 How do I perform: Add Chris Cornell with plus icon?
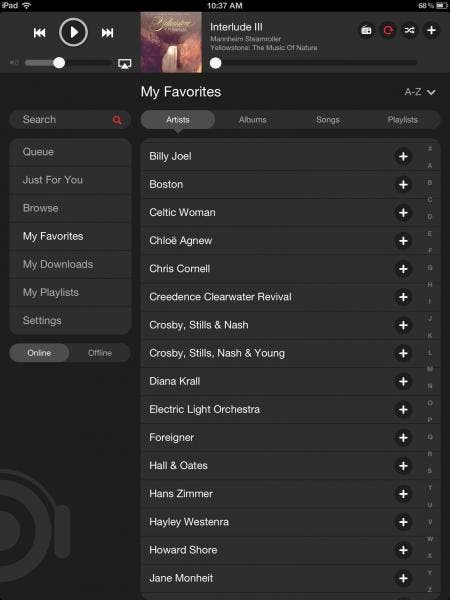tap(403, 269)
